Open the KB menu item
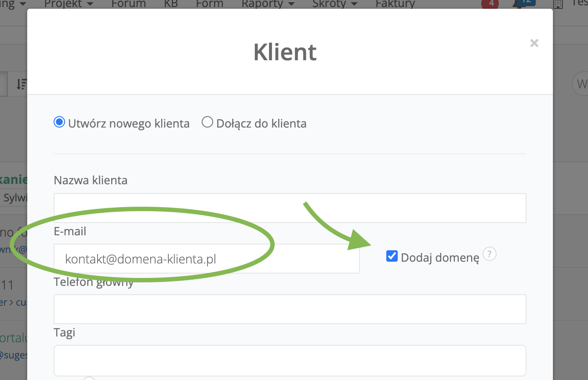 click(x=171, y=4)
